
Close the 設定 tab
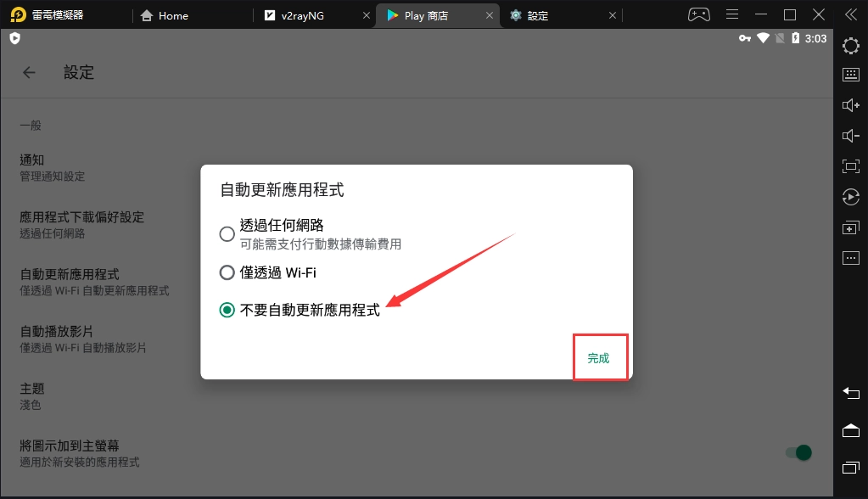613,15
